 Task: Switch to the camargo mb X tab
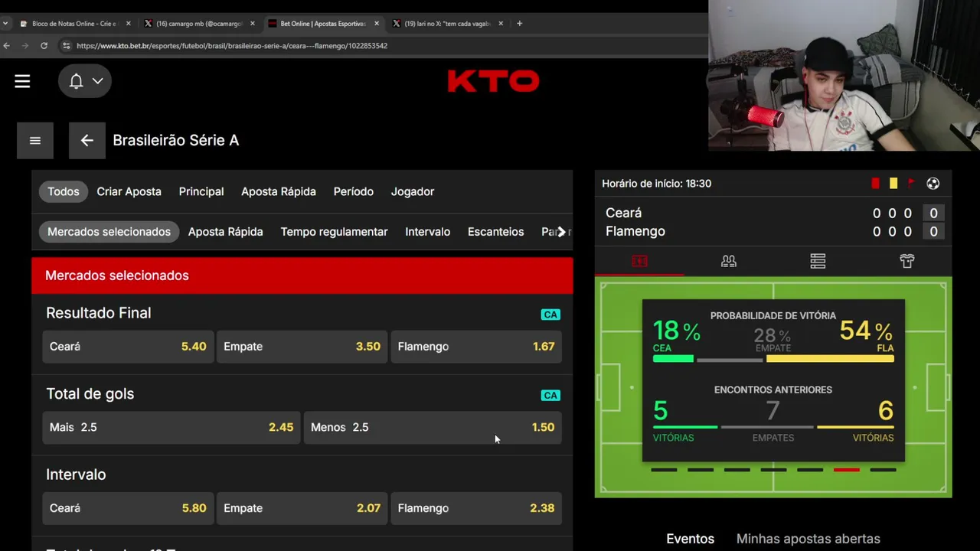click(199, 24)
